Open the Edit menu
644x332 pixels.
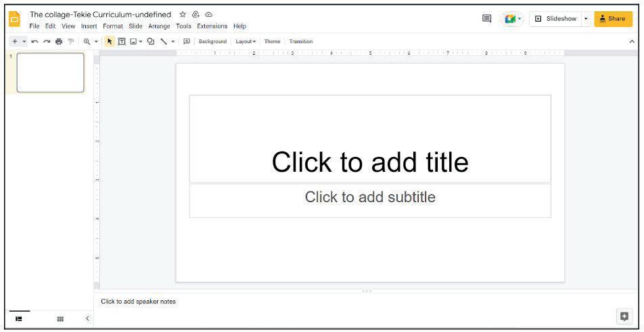click(51, 26)
